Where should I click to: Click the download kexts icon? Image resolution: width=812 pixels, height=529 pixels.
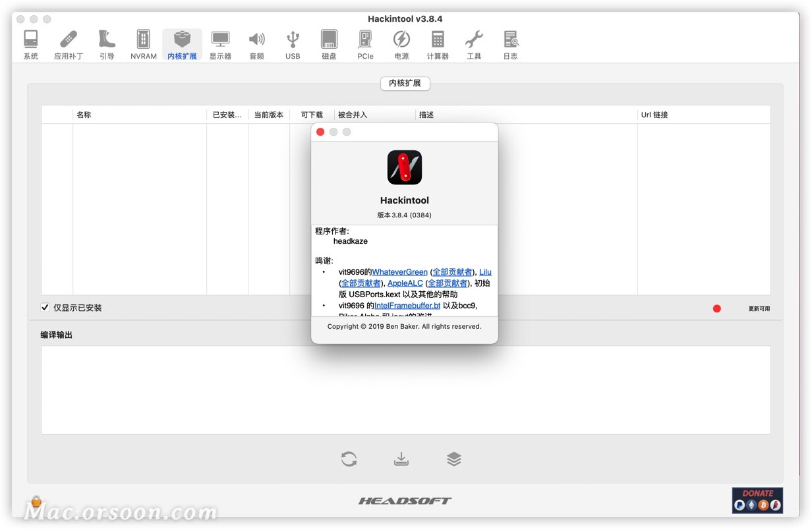click(x=401, y=459)
